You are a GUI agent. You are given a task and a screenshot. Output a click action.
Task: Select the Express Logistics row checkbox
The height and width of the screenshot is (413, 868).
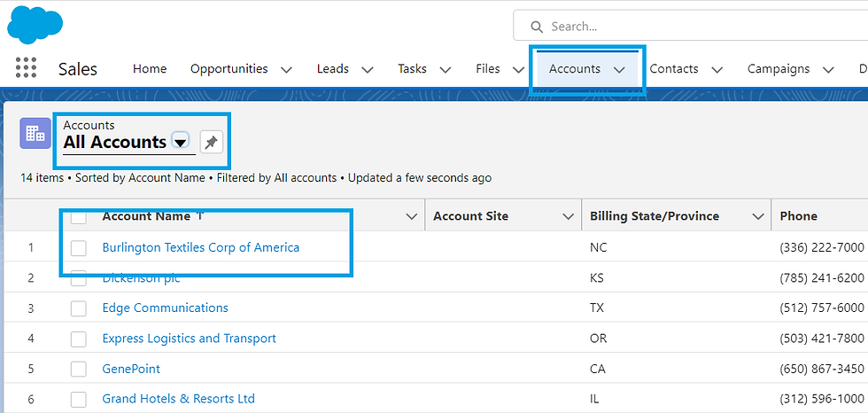79,339
